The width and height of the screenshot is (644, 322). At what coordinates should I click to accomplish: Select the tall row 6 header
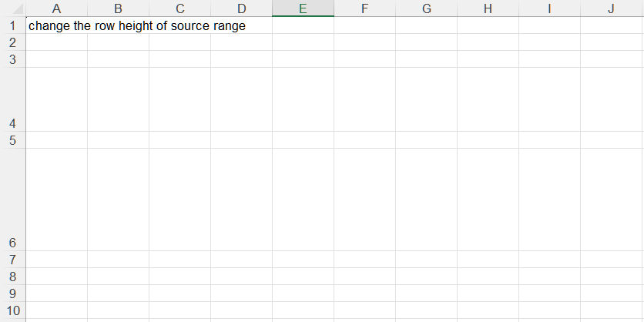coord(12,200)
